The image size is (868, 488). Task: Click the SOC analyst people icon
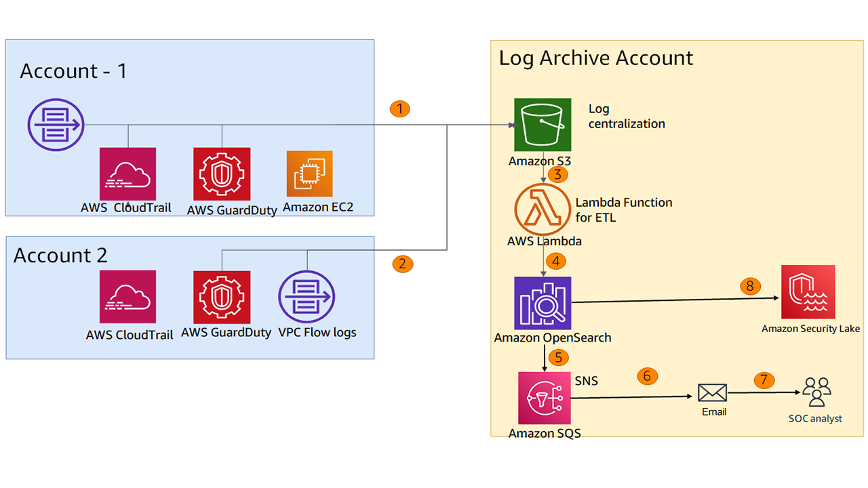(x=816, y=392)
